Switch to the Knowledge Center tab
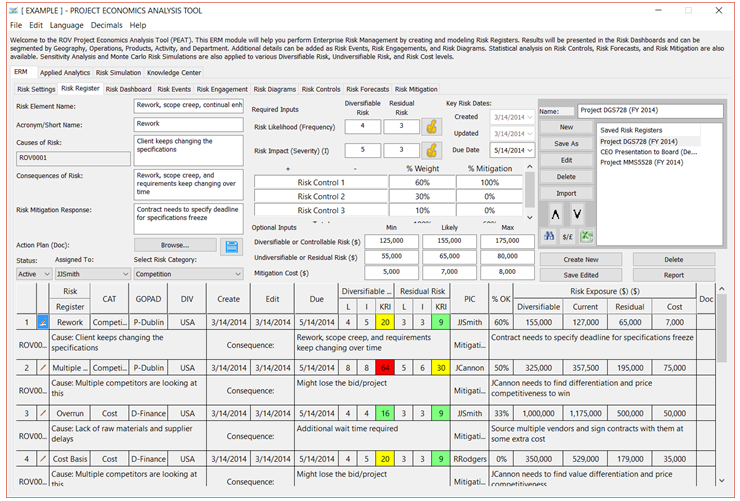 (x=174, y=73)
